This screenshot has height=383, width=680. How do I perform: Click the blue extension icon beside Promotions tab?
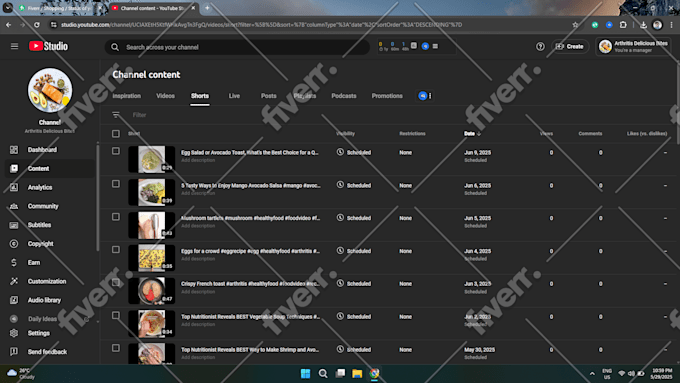(x=422, y=96)
